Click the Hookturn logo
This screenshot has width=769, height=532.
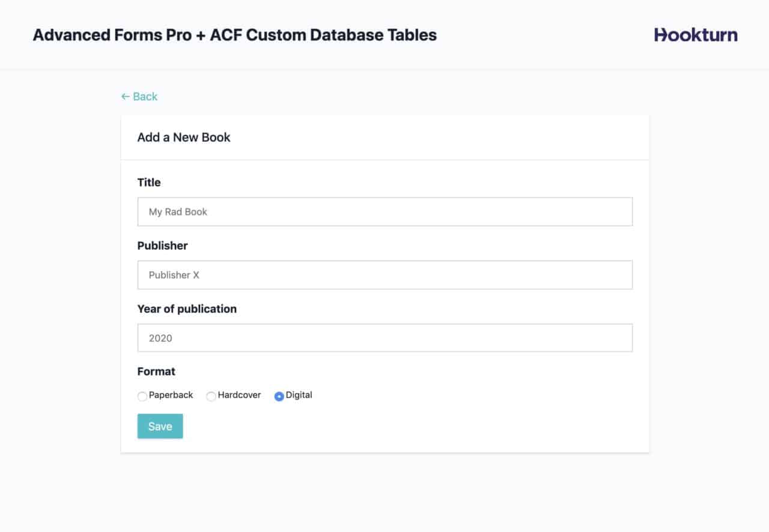695,34
